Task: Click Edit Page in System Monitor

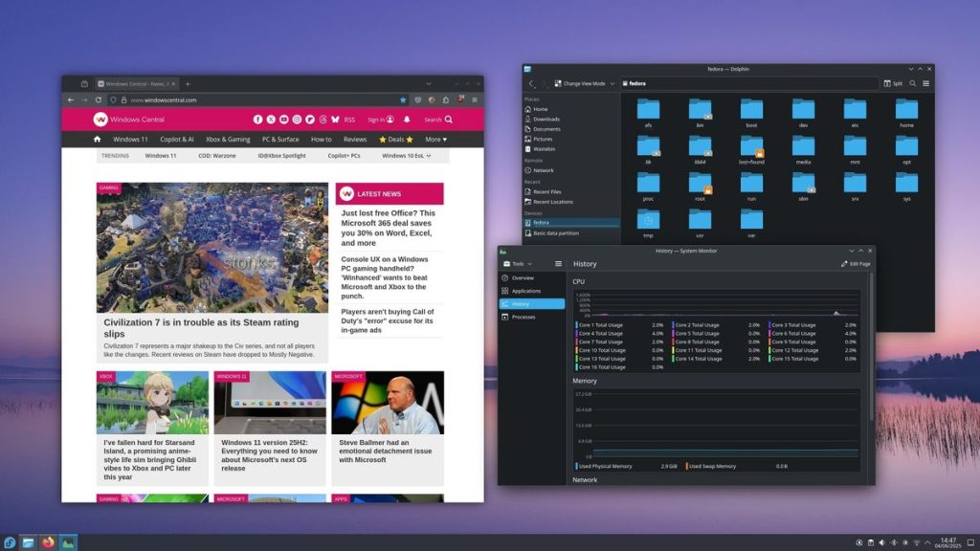Action: (x=855, y=264)
